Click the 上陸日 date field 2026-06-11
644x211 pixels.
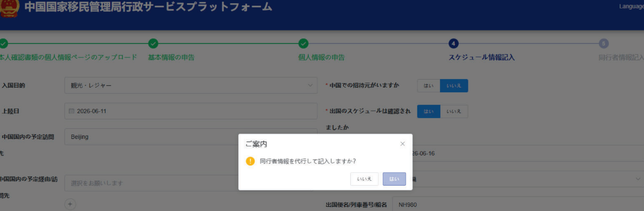point(191,111)
